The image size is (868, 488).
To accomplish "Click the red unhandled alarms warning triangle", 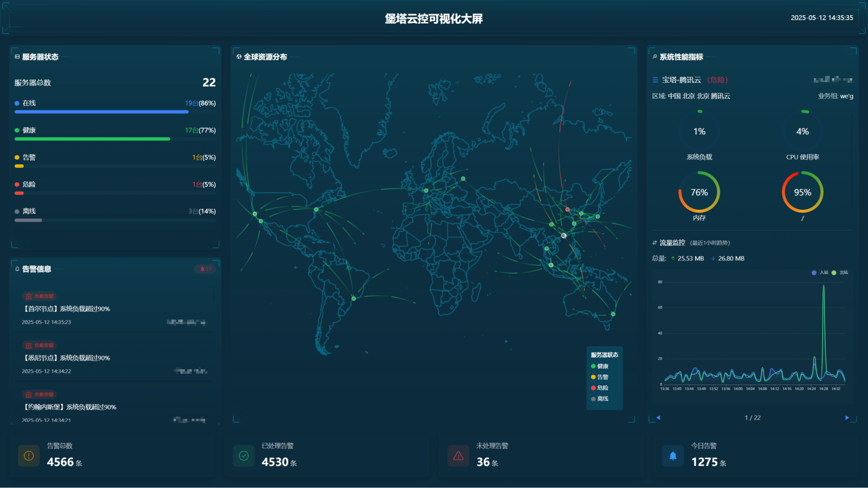I will tap(458, 456).
